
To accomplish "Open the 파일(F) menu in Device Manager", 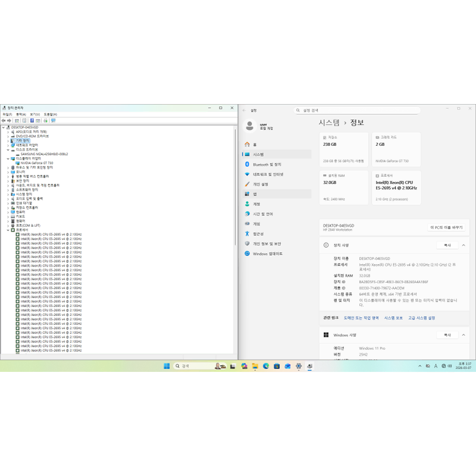I will (x=7, y=114).
